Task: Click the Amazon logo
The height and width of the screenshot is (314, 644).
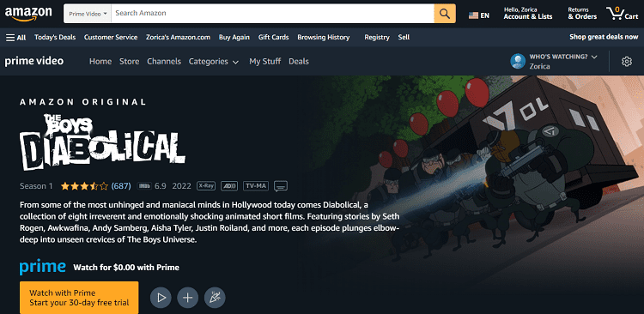Action: 28,14
